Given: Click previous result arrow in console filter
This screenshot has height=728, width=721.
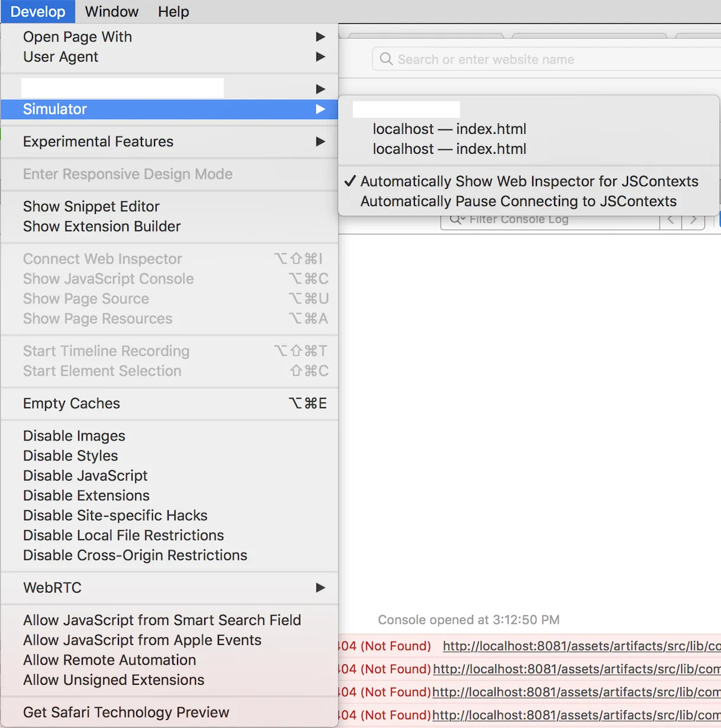Looking at the screenshot, I should [671, 222].
